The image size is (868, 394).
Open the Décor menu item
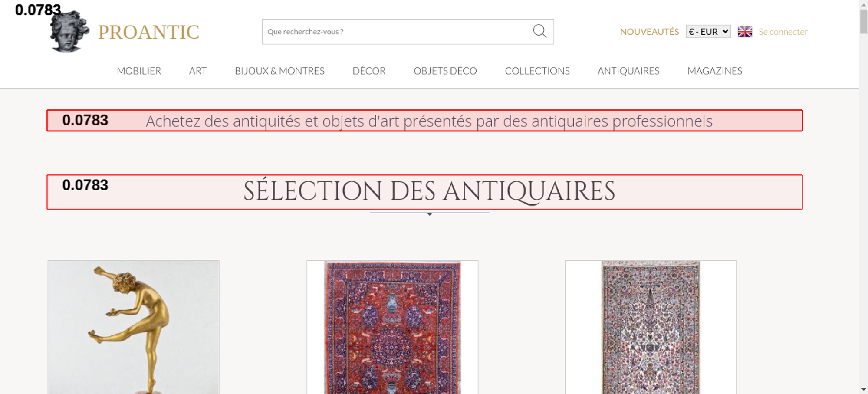click(x=369, y=71)
